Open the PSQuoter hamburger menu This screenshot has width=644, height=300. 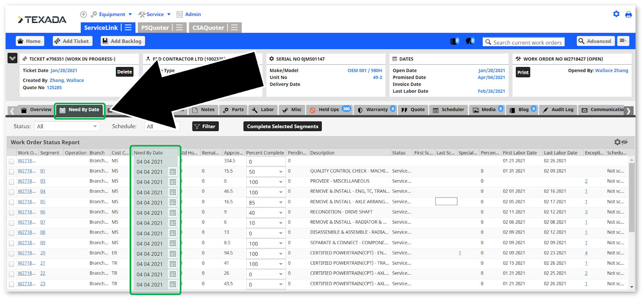pyautogui.click(x=179, y=27)
